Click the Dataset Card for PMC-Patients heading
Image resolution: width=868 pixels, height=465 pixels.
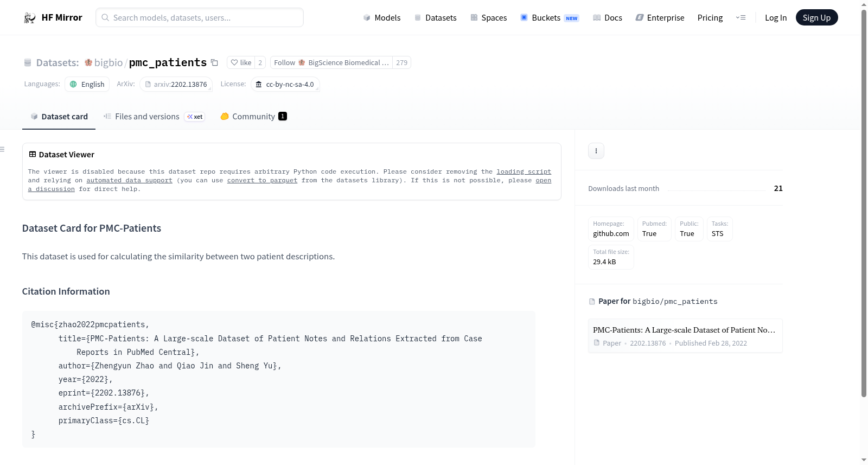(x=92, y=228)
